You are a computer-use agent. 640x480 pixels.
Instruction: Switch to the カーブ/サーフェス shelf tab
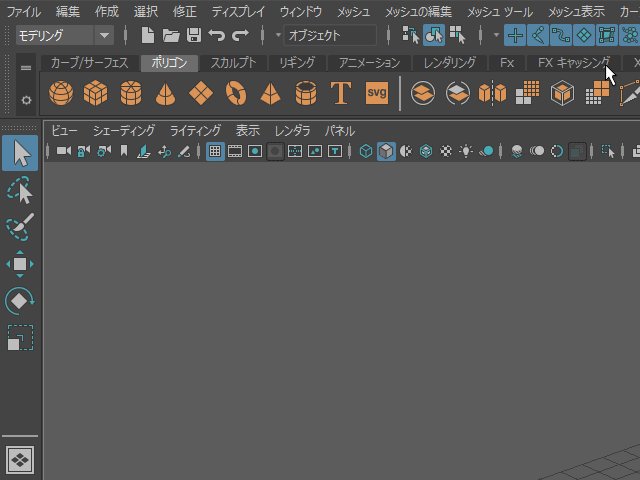tap(90, 63)
